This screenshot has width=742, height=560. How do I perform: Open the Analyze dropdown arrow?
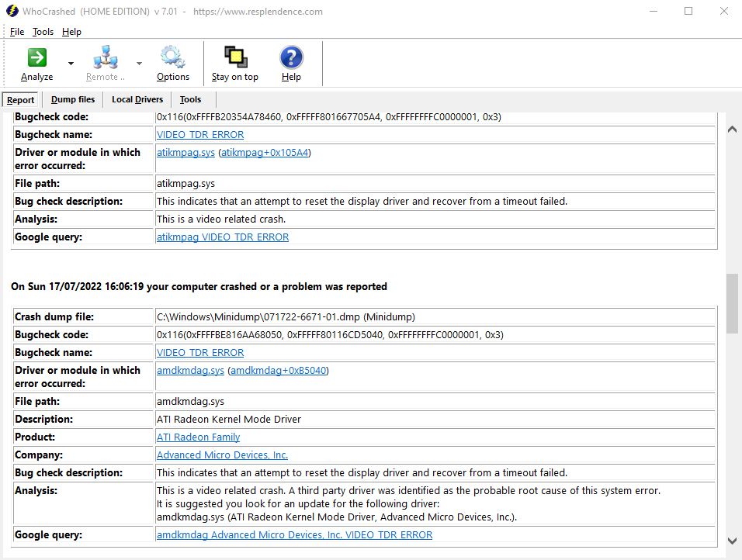click(71, 64)
